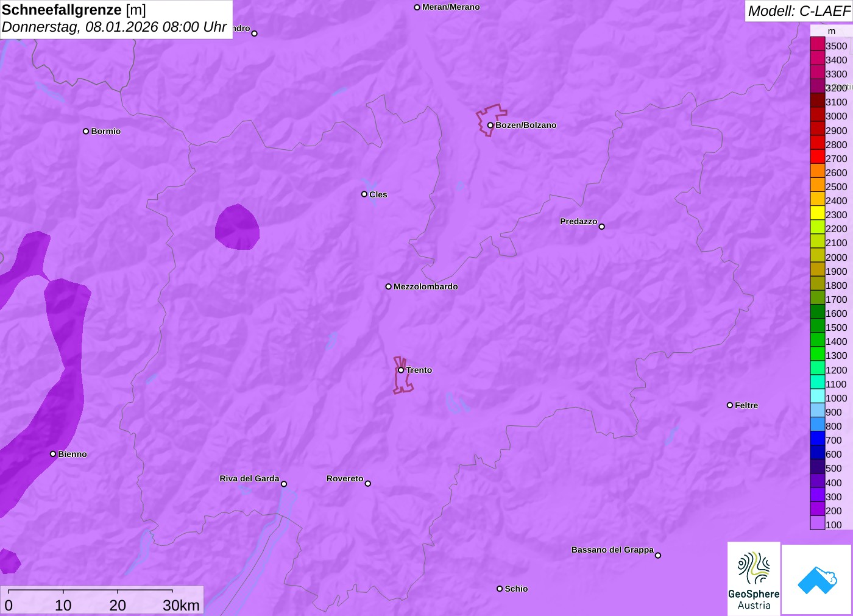Image resolution: width=853 pixels, height=616 pixels.
Task: Click the 'Schneefallgrenze [m]' title
Action: (74, 10)
